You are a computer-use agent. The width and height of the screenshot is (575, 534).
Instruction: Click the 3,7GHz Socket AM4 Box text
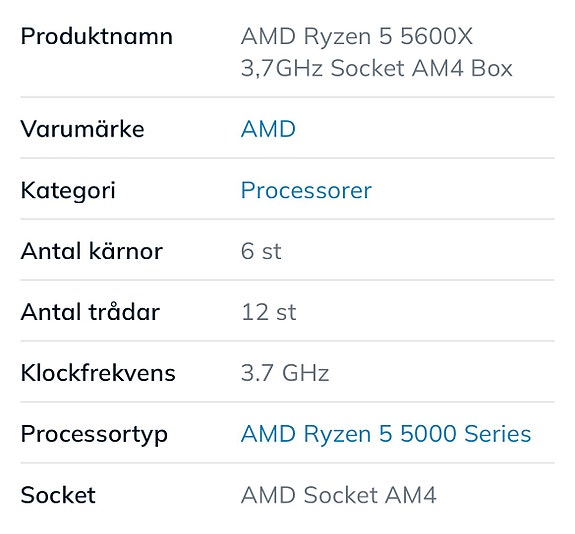[376, 69]
